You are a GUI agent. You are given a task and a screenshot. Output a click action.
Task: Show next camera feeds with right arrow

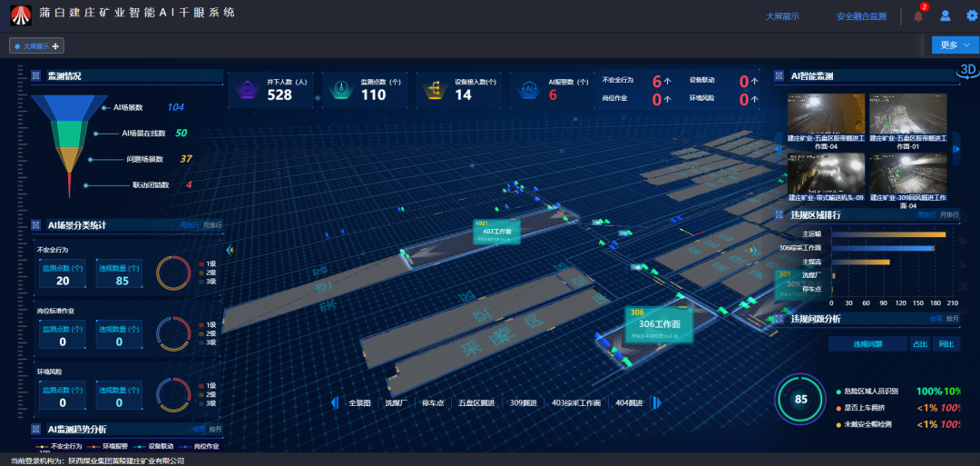pyautogui.click(x=956, y=150)
